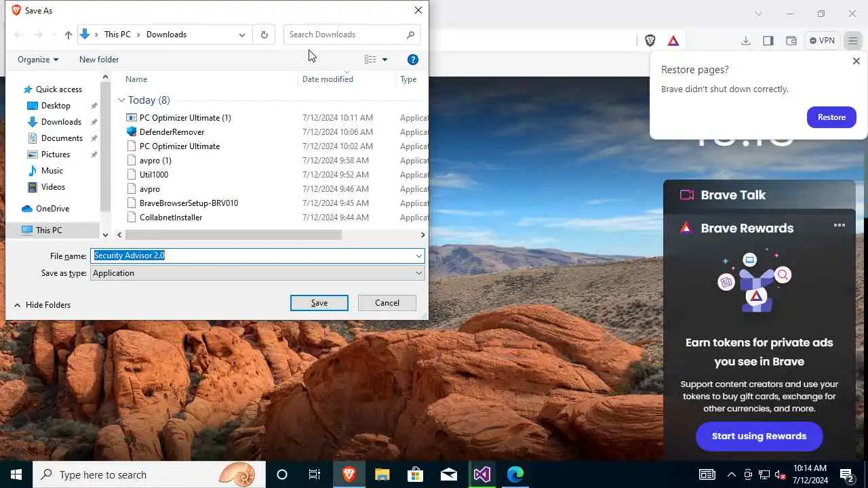Click the Save button
The height and width of the screenshot is (488, 868).
click(319, 303)
